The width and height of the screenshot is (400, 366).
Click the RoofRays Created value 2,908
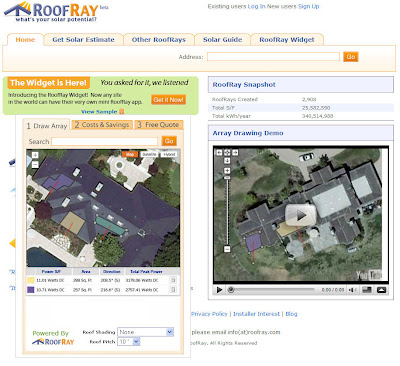[x=309, y=99]
